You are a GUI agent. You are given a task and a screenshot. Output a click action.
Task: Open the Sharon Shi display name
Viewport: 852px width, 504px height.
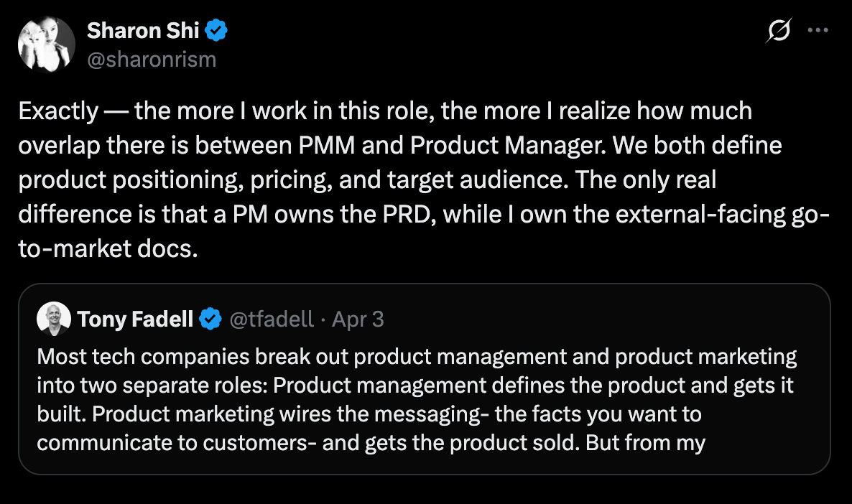[142, 31]
